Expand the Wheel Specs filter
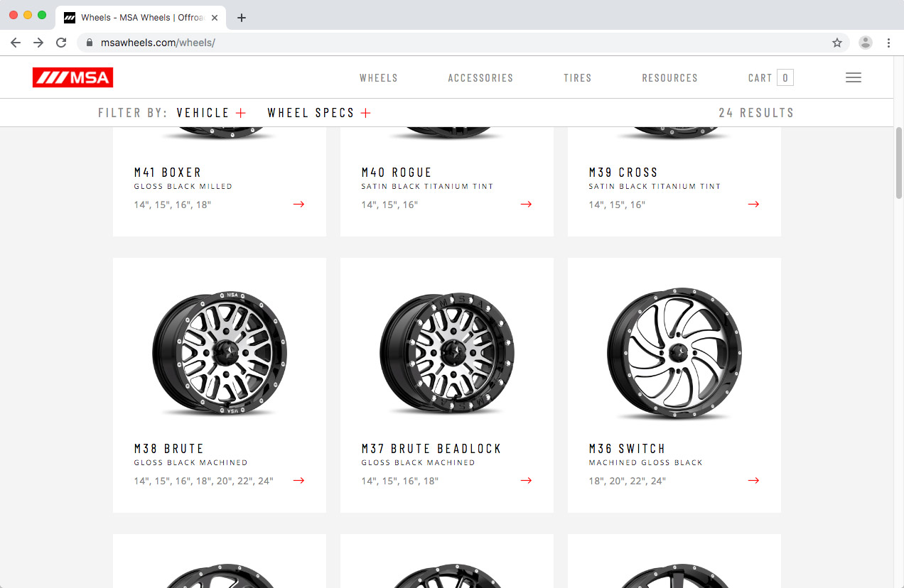 [x=319, y=112]
